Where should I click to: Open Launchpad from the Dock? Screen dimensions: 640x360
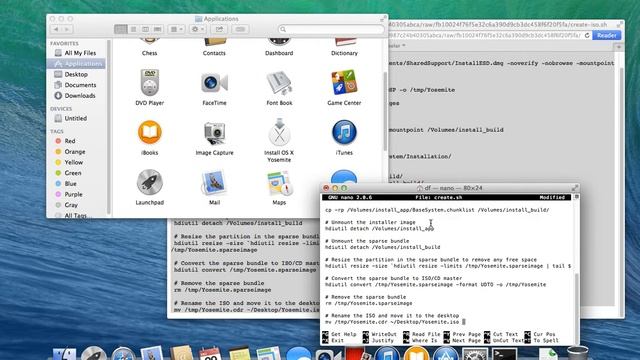click(93, 353)
